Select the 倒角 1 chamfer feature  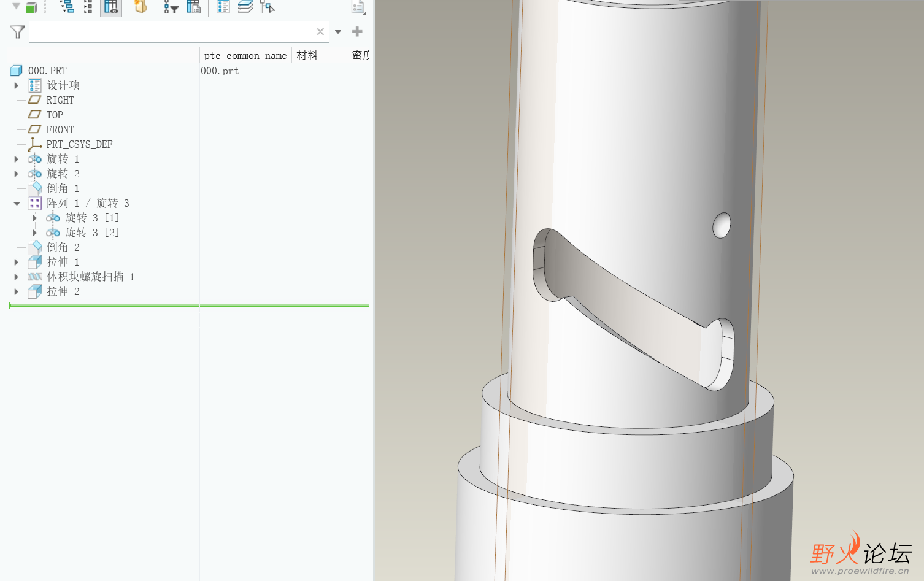pyautogui.click(x=63, y=188)
